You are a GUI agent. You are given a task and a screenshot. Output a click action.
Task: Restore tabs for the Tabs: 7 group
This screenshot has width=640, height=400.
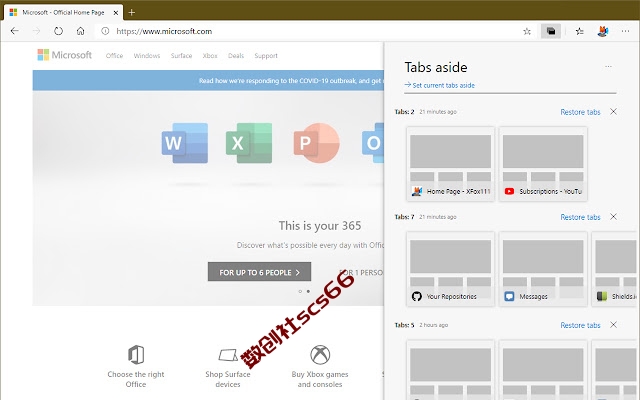coord(580,217)
